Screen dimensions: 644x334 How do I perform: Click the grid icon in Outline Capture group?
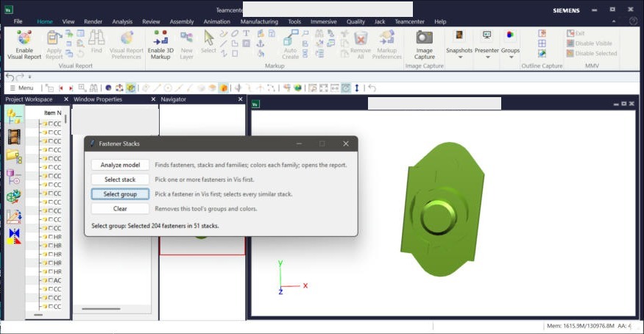coord(542,43)
